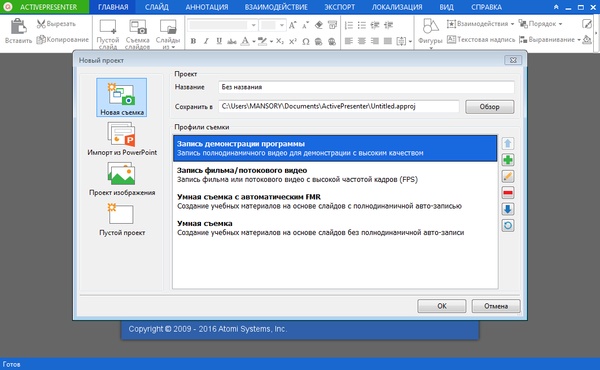
Task: Open the ВЗАИМОДЕЙСТВИЕ tab
Action: 276,7
